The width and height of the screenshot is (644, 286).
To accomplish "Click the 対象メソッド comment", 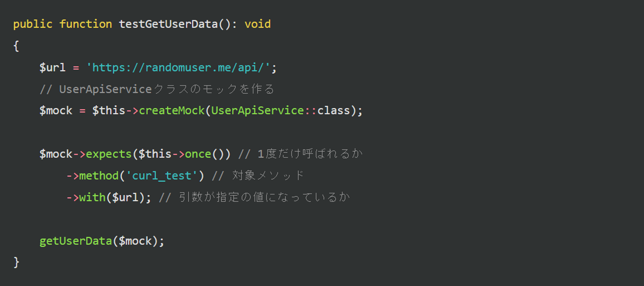I will click(258, 175).
